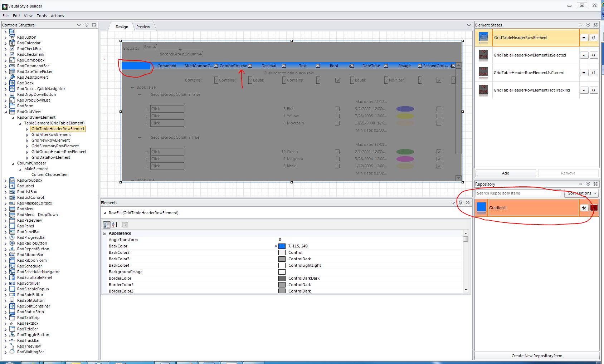Click the Add button under Element States
The height and width of the screenshot is (364, 604).
point(506,173)
